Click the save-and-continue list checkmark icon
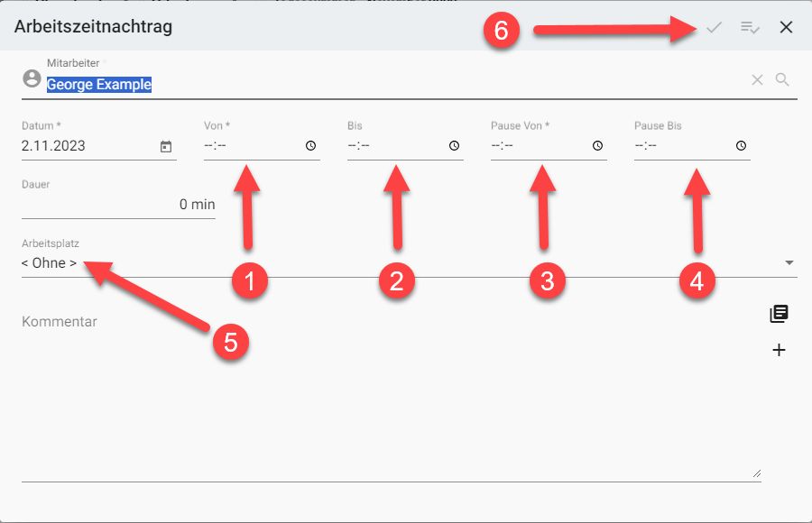 750,27
